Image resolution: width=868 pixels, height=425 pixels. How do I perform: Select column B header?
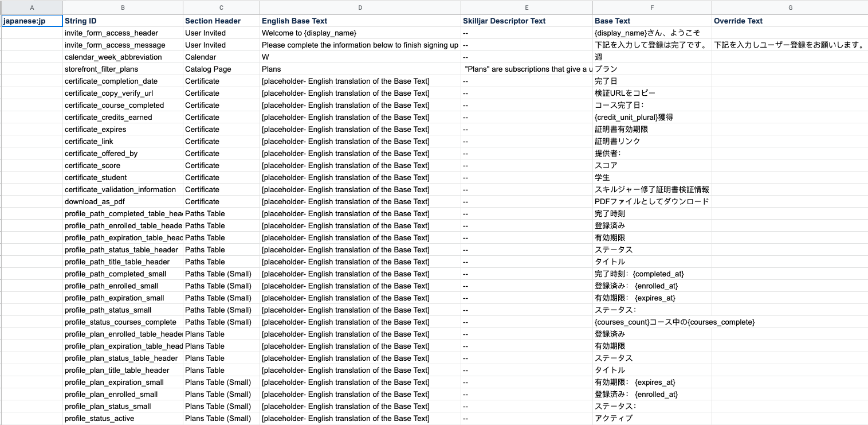pyautogui.click(x=123, y=7)
